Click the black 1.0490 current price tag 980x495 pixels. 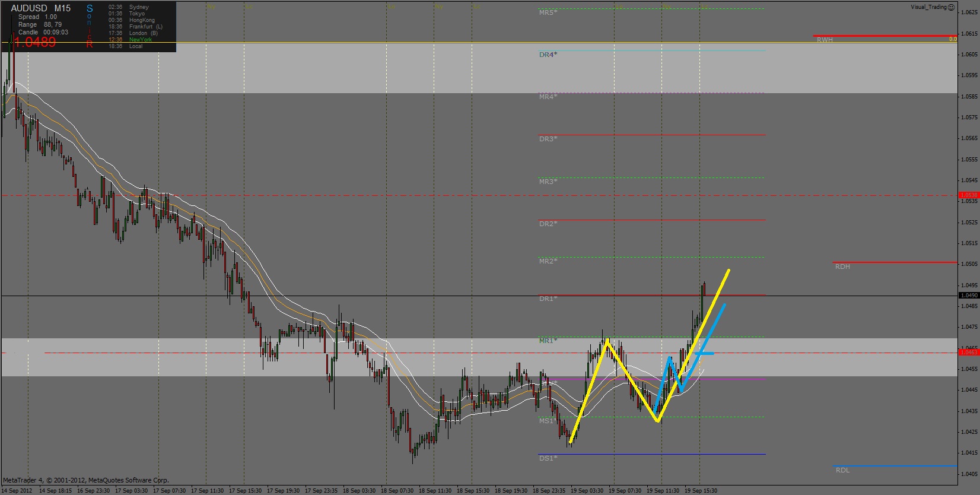coord(969,296)
